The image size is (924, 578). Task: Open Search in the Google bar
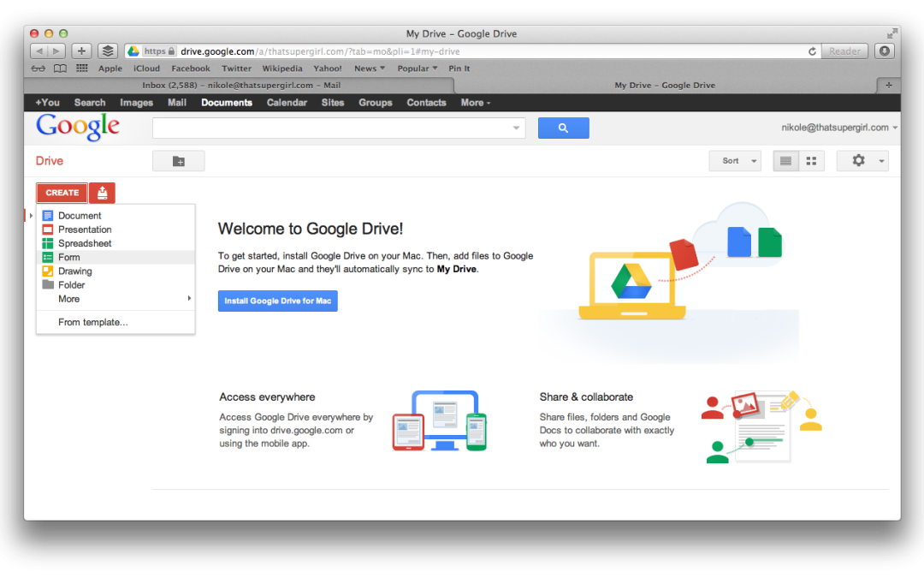coord(90,103)
